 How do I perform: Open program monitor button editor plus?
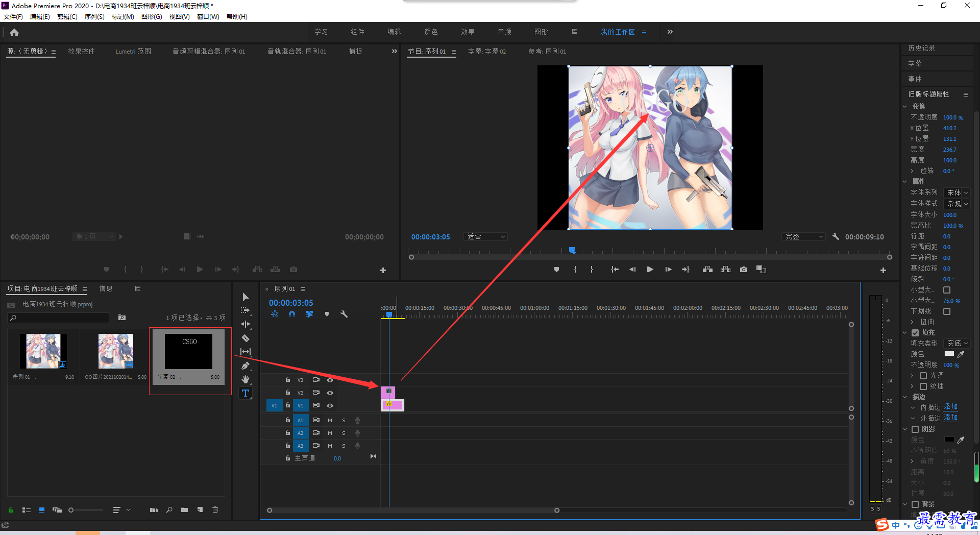click(883, 270)
